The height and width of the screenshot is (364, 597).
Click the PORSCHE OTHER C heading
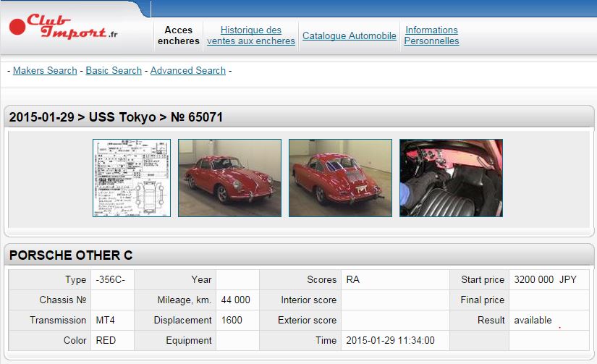tap(71, 255)
